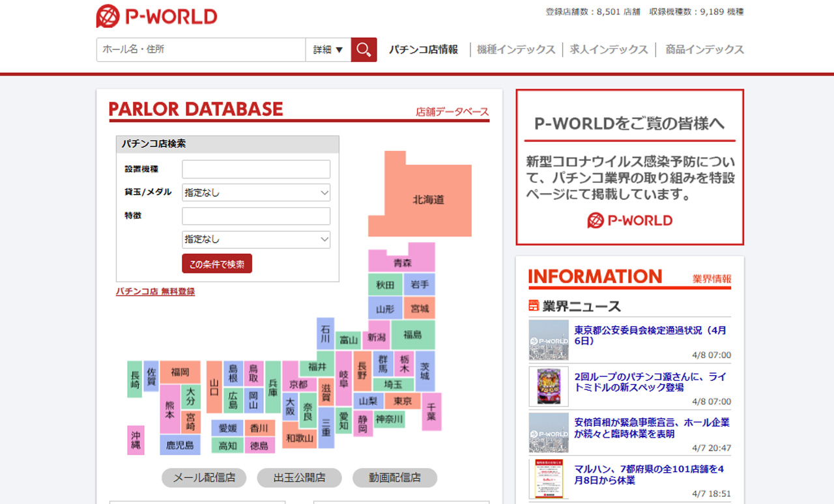This screenshot has height=504, width=834.
Task: Select 岩手 prefecture on the map
Action: [420, 285]
